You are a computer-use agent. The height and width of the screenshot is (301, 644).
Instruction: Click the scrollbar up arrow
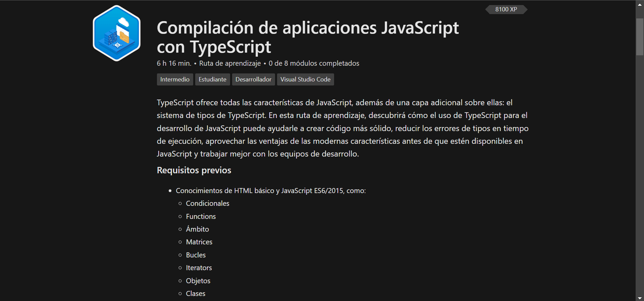(640, 5)
